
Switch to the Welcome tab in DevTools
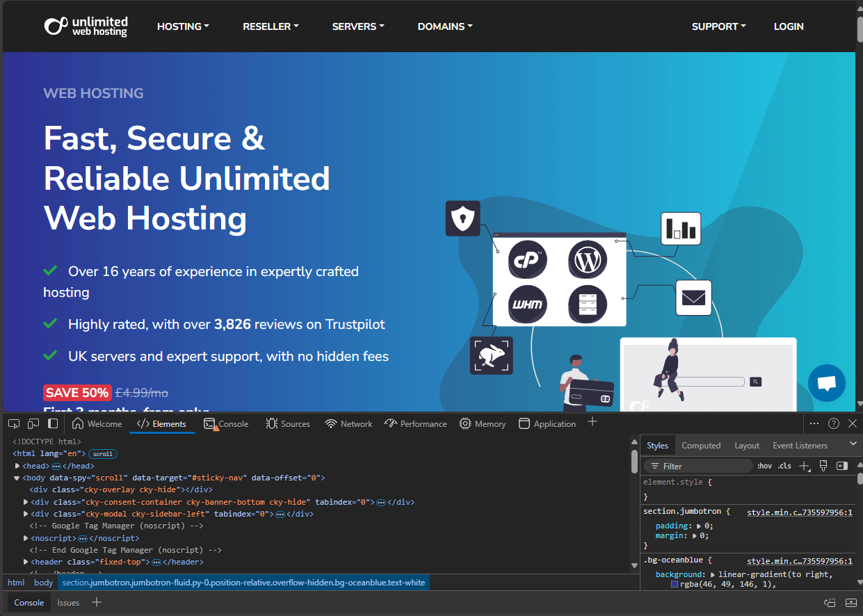[97, 423]
